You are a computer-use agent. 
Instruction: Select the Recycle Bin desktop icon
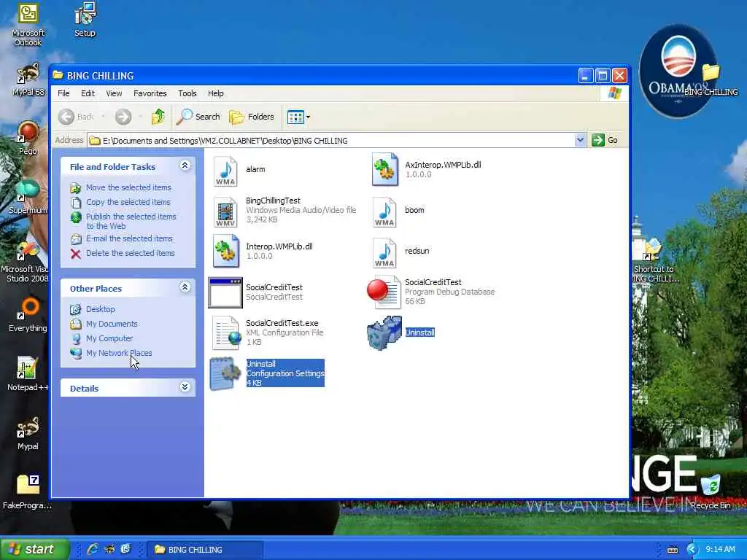coord(711,492)
